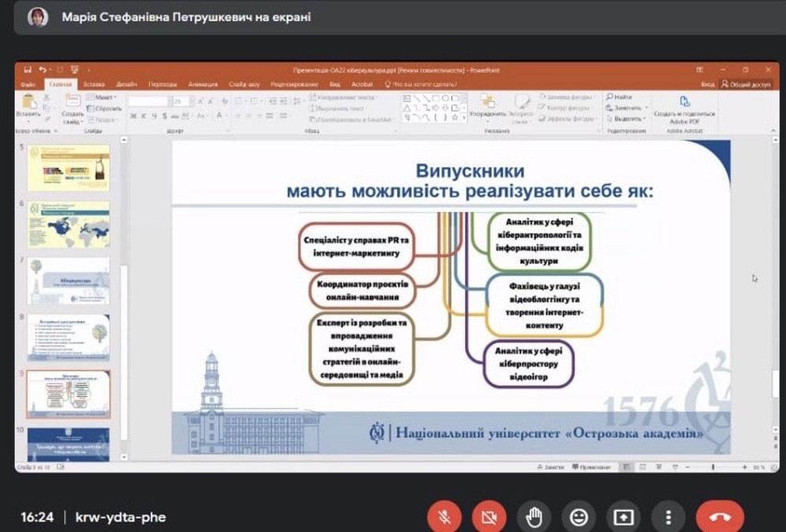Click the Save icon in PowerPoint
Screen dimensions: 786x532
click(28, 70)
